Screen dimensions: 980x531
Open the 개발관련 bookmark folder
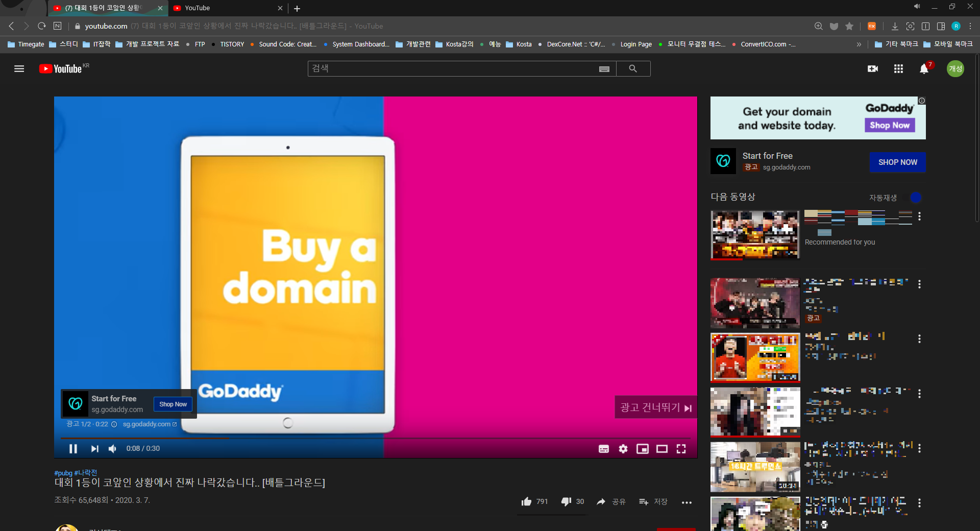pos(413,44)
